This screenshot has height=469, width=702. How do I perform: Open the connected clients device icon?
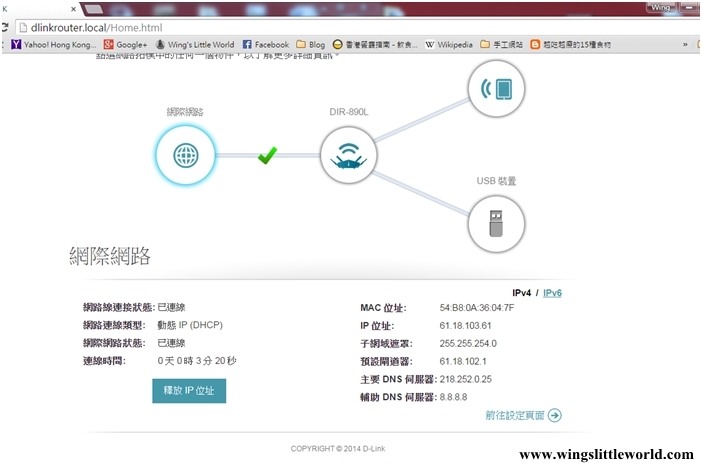tap(496, 90)
